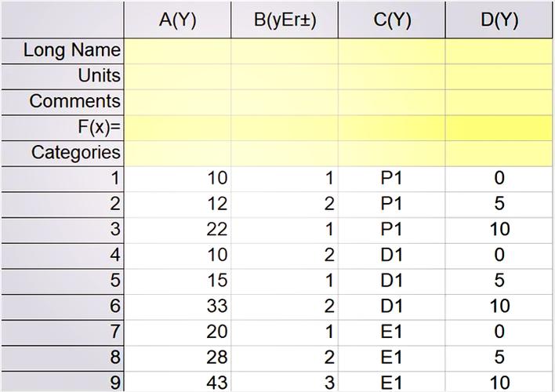Click the cell with value 43
The width and height of the screenshot is (555, 392).
pyautogui.click(x=177, y=383)
